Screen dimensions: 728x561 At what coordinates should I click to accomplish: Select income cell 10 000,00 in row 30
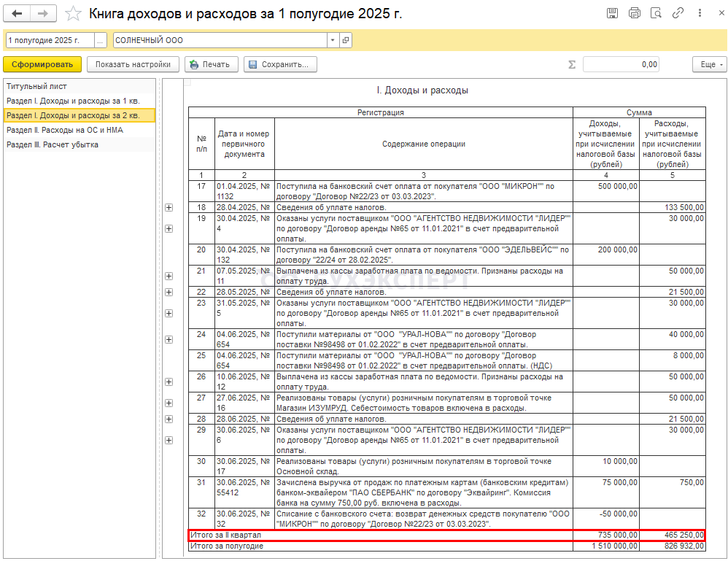point(606,466)
